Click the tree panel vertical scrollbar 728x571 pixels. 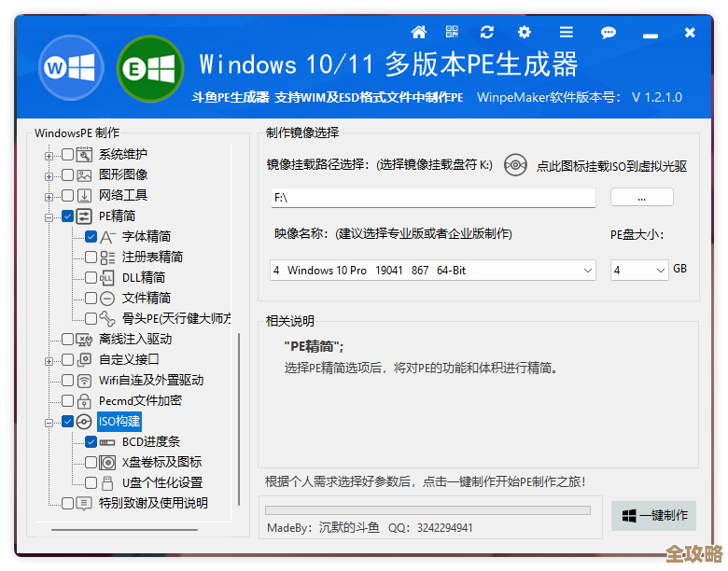click(239, 419)
